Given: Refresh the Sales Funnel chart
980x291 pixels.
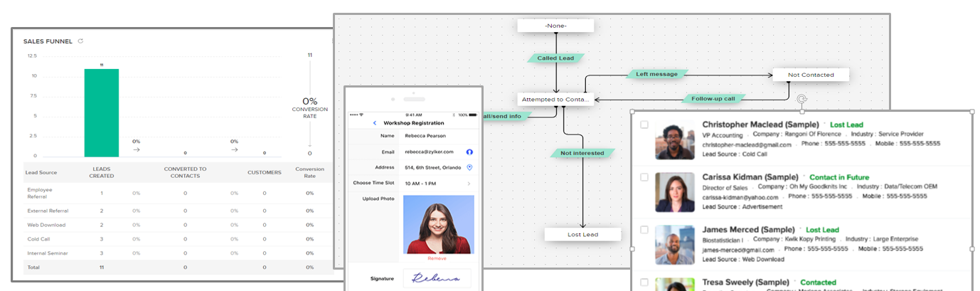Looking at the screenshot, I should [80, 41].
